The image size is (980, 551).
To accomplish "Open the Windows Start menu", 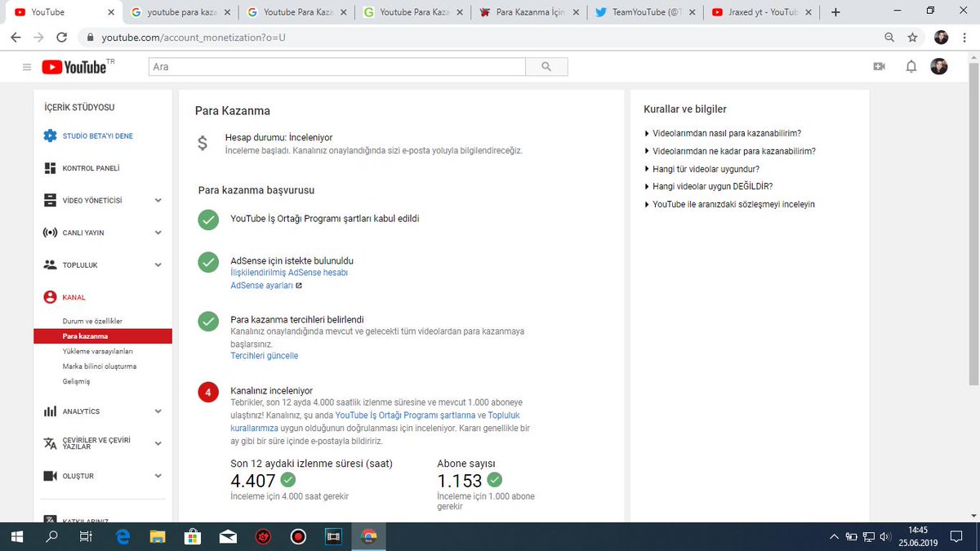I will tap(16, 536).
